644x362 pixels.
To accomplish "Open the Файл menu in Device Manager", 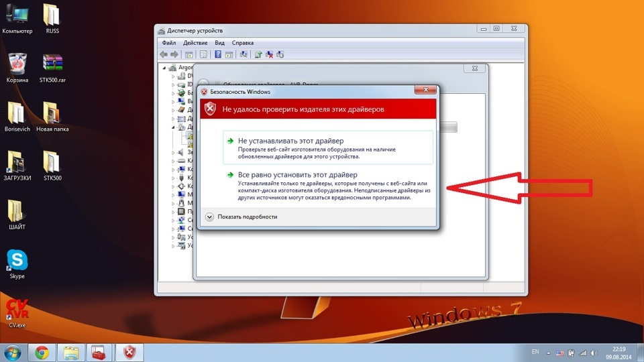I will pyautogui.click(x=169, y=43).
